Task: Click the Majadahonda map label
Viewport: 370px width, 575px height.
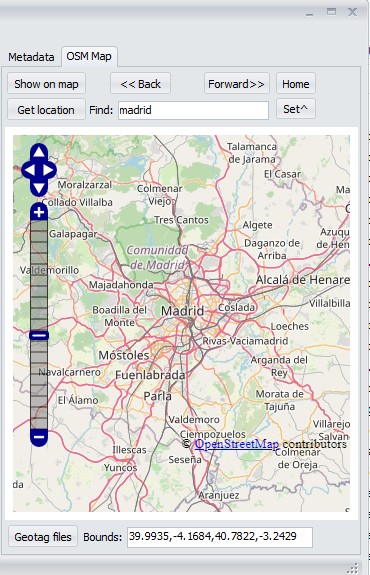Action: [x=121, y=285]
